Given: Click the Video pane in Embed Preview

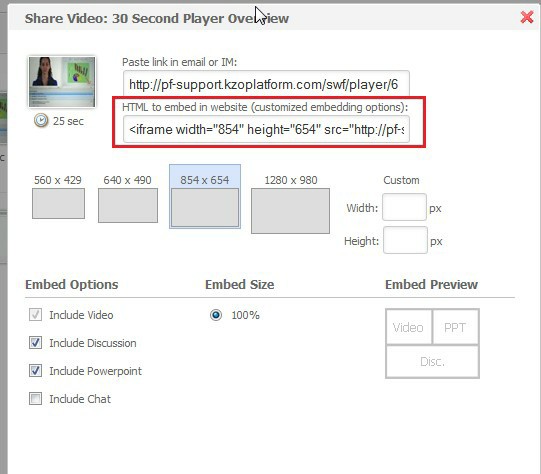Looking at the screenshot, I should pyautogui.click(x=409, y=327).
